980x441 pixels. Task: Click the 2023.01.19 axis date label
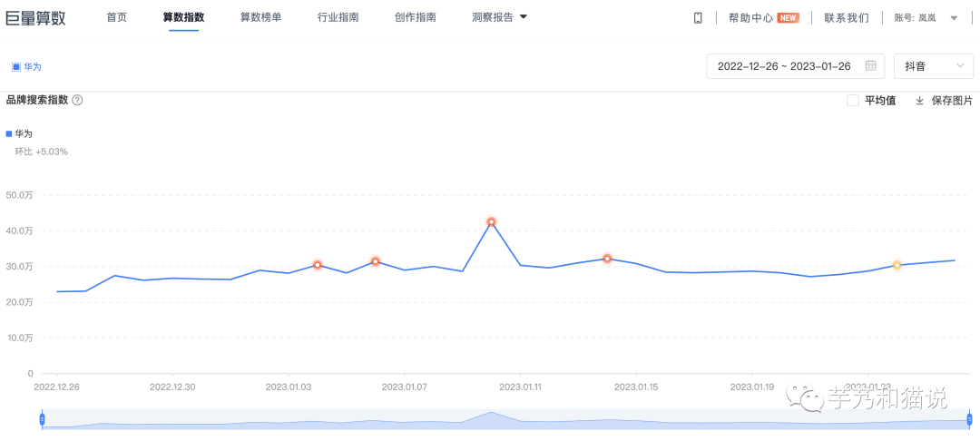point(752,387)
